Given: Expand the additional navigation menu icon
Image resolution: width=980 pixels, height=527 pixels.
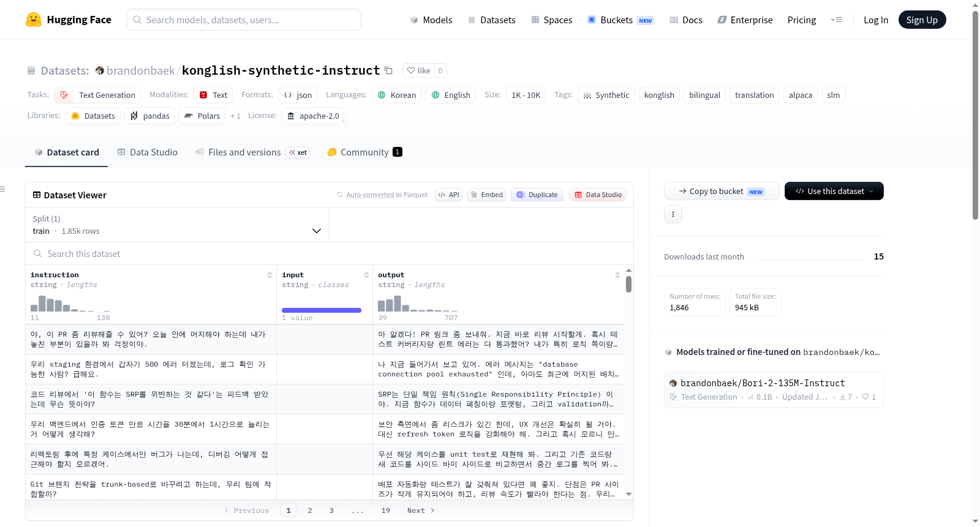Looking at the screenshot, I should coord(836,20).
